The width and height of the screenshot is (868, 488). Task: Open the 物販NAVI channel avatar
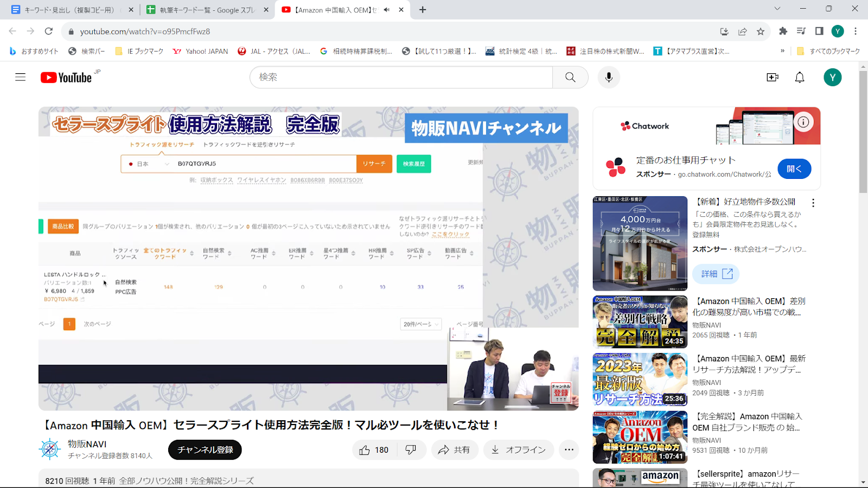tap(50, 450)
